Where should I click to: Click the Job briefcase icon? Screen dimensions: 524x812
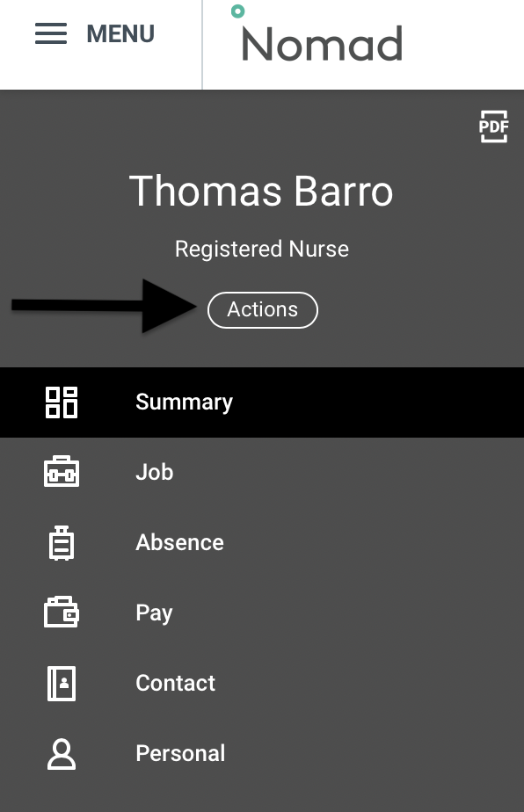click(x=61, y=472)
